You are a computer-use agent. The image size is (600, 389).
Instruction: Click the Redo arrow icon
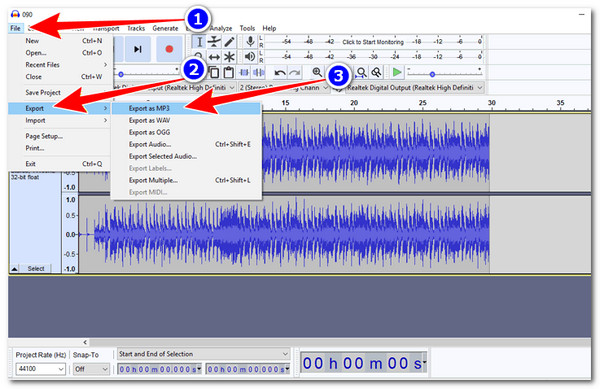tap(295, 72)
